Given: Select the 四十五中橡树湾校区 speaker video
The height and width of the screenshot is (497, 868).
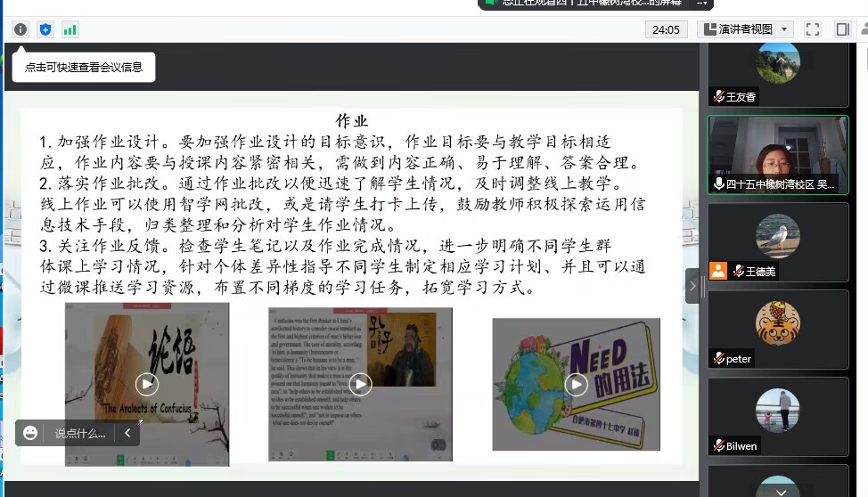Looking at the screenshot, I should (x=777, y=155).
